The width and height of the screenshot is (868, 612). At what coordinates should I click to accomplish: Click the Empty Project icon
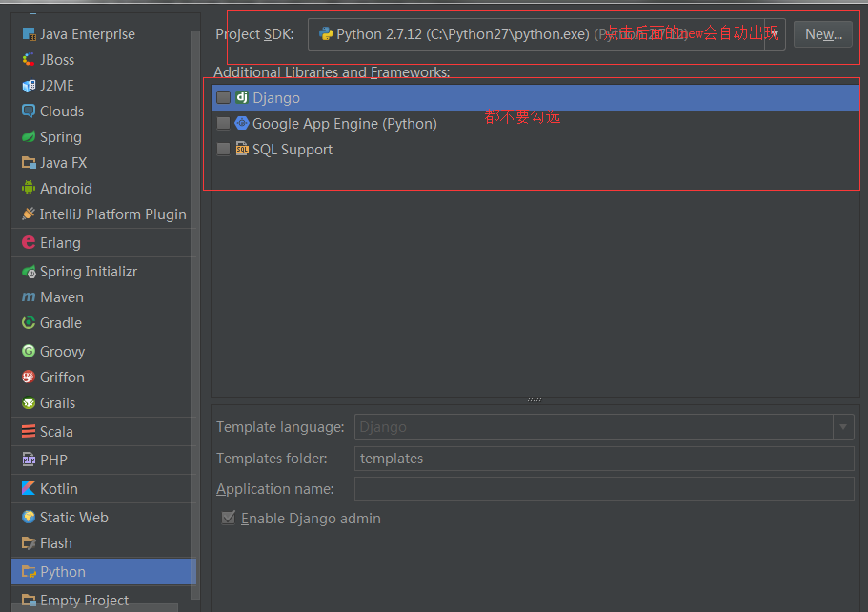click(29, 600)
